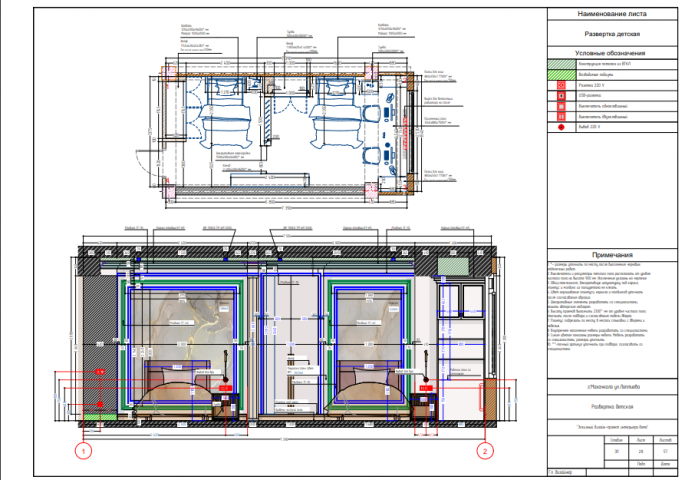Click the 'Листов' title block cell
Screen dimensions: 685x480
[x=665, y=440]
